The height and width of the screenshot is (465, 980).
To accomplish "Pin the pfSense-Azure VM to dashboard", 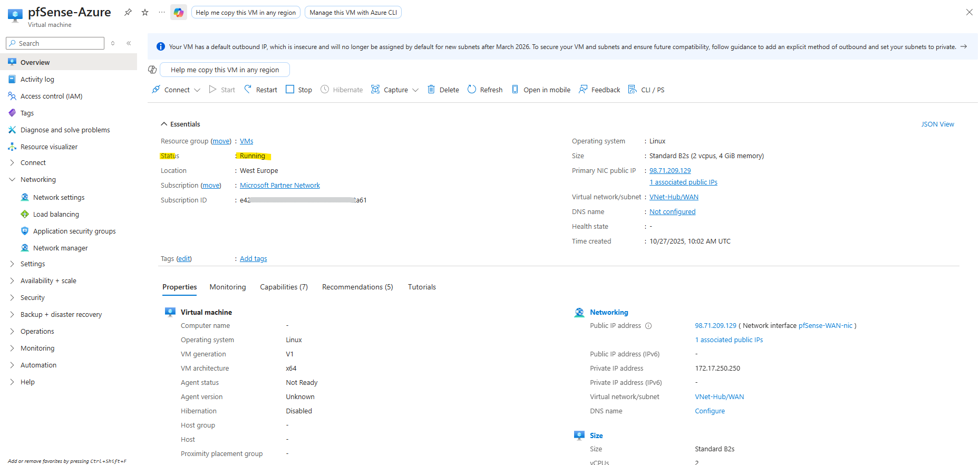I will pyautogui.click(x=128, y=12).
